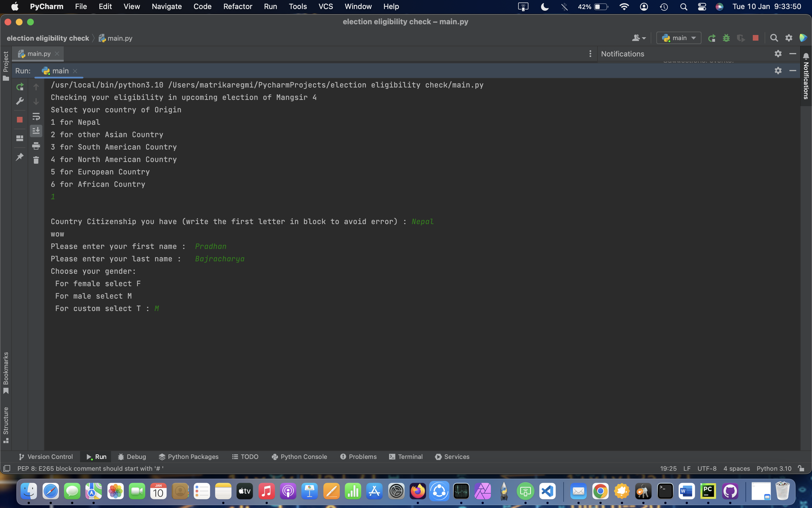Open the Services tool window
The image size is (812, 508).
(x=452, y=457)
